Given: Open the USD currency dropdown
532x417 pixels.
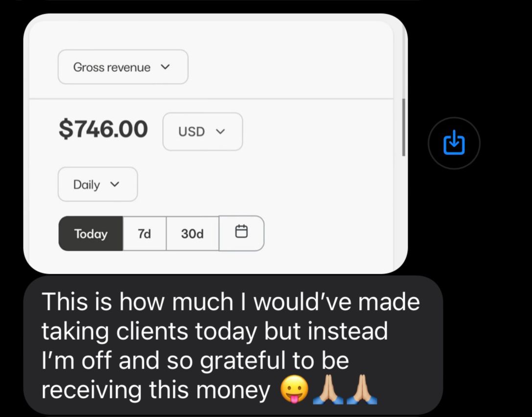Looking at the screenshot, I should coord(203,132).
